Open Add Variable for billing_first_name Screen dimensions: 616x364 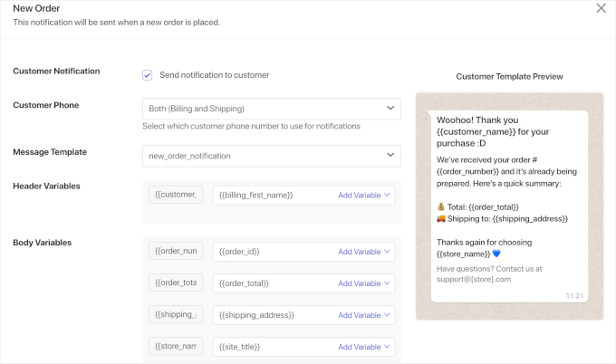tap(364, 195)
